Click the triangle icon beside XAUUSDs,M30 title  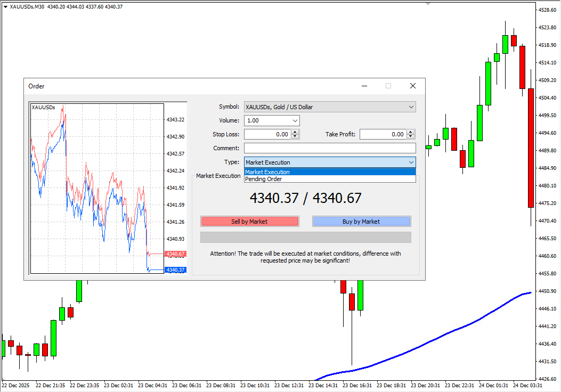(x=5, y=7)
